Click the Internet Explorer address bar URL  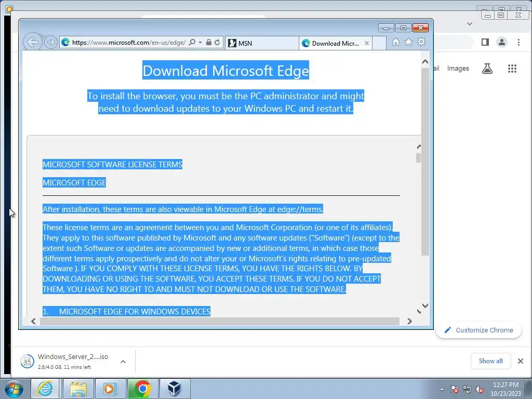[129, 43]
